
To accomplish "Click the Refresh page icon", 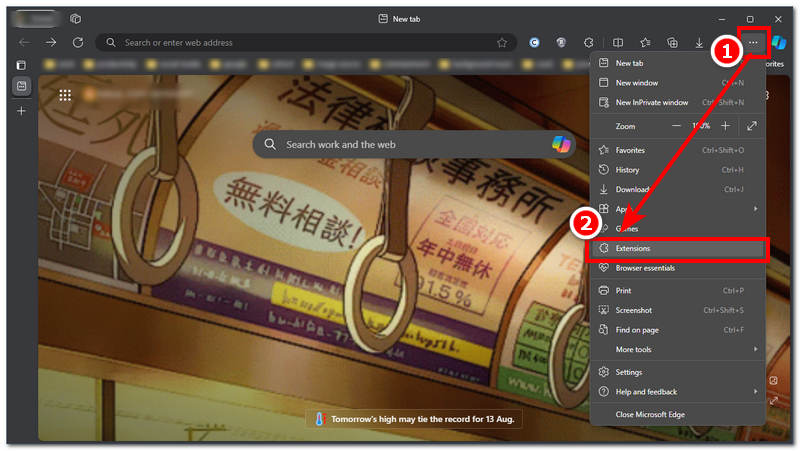I will (78, 43).
